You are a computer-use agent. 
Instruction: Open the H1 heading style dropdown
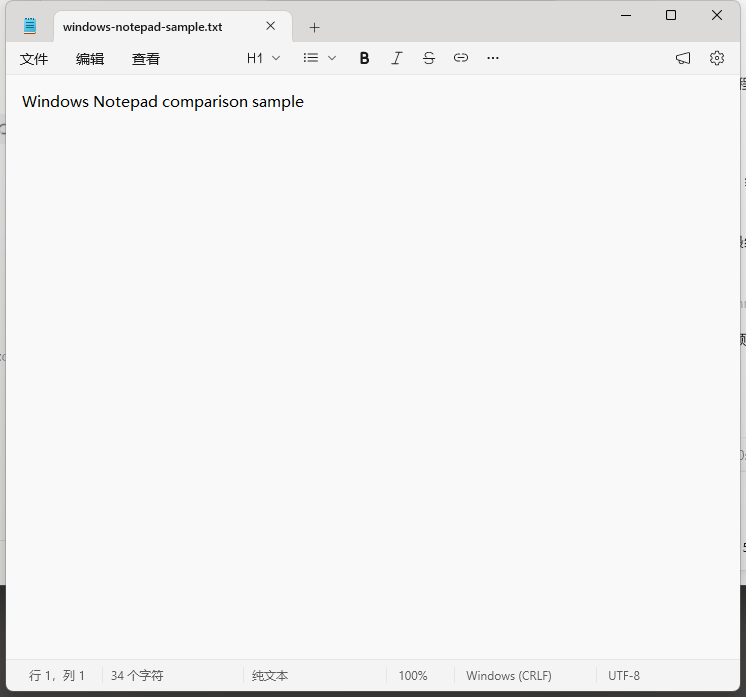coord(263,58)
